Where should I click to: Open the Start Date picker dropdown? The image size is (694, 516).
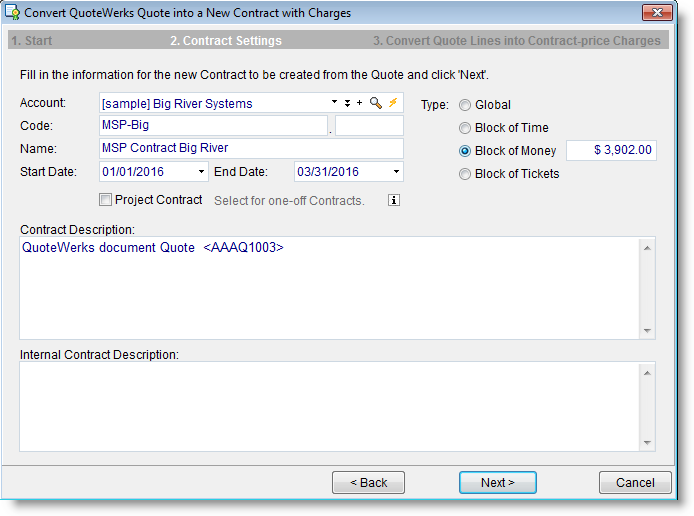201,172
